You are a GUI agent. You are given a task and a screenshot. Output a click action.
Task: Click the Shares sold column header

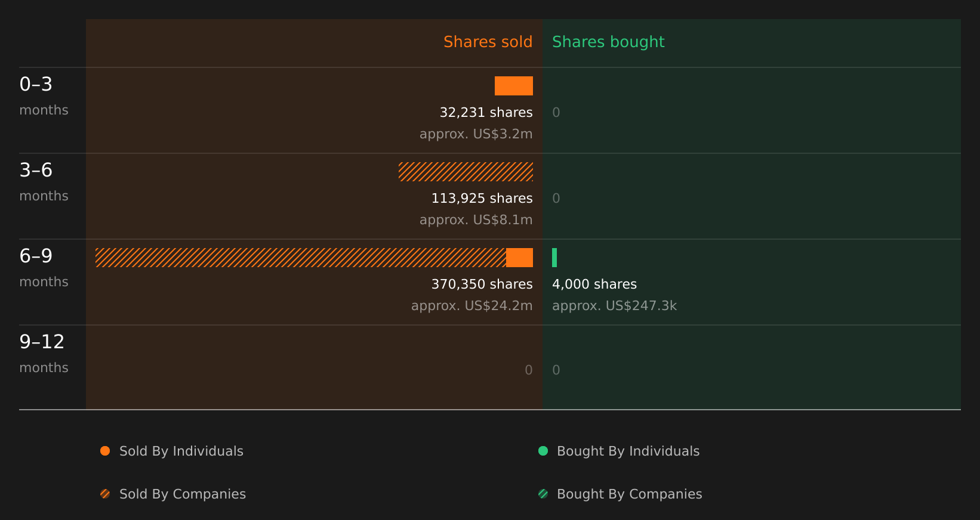click(488, 42)
